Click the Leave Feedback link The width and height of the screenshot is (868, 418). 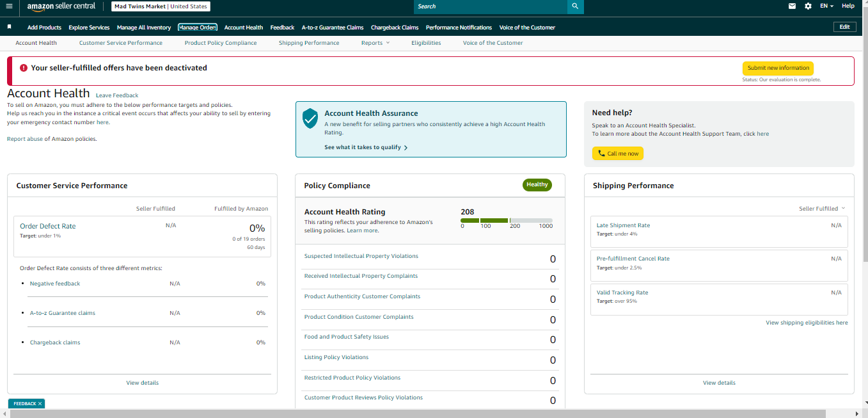click(117, 95)
